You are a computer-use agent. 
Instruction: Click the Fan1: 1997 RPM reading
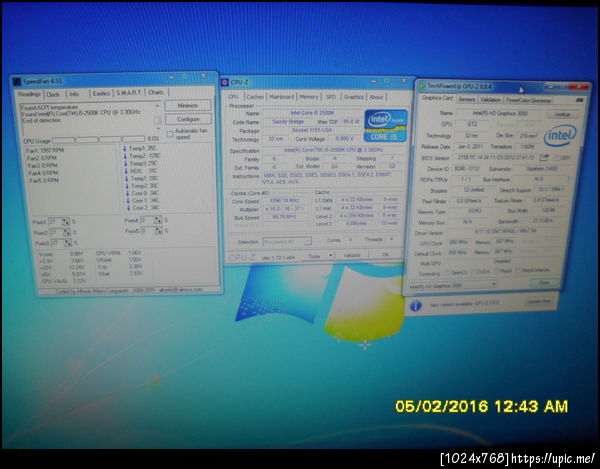point(45,150)
